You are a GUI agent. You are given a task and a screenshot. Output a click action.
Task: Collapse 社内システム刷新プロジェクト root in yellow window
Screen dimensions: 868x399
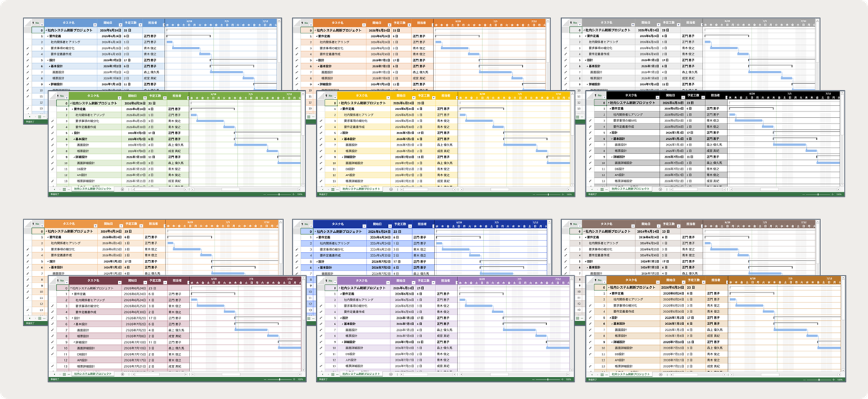click(x=340, y=103)
